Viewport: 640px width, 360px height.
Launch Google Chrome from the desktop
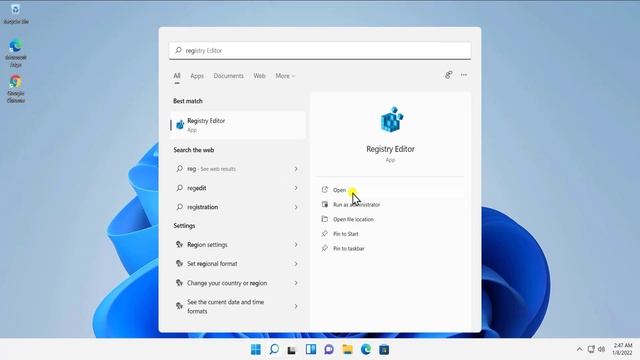[x=16, y=89]
